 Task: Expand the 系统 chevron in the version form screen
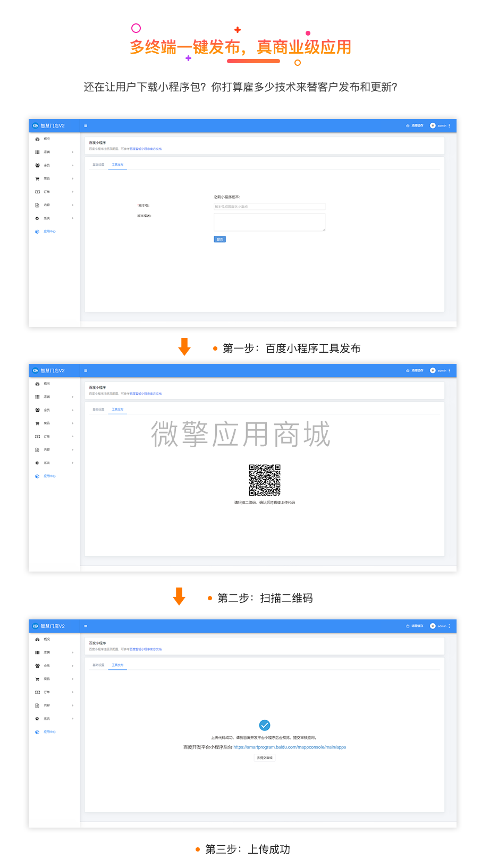pyautogui.click(x=73, y=218)
